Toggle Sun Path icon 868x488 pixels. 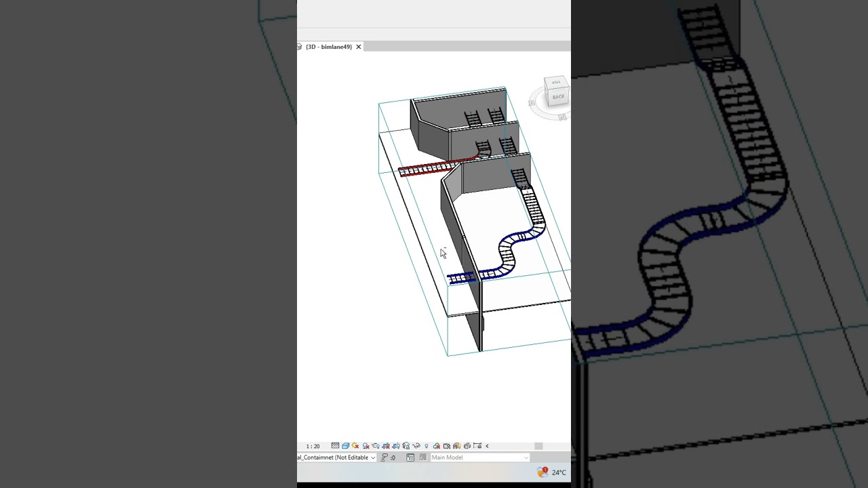(x=355, y=445)
